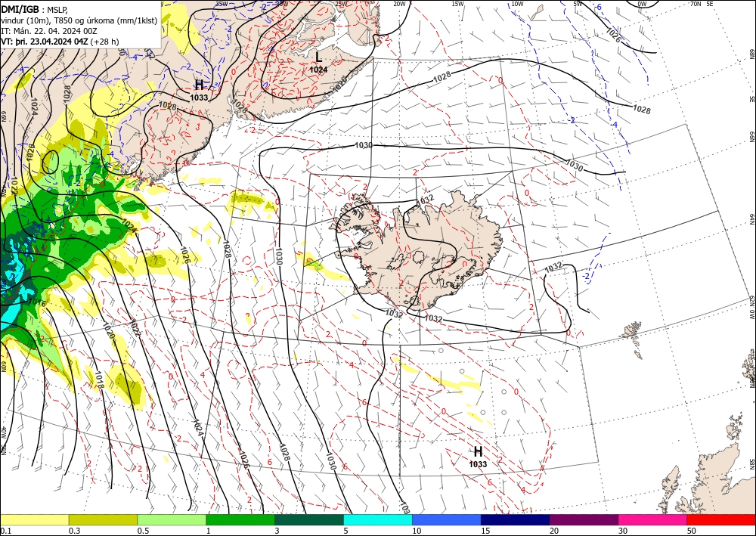
Task: Click the '70N 5E' corner label
Action: (702, 4)
